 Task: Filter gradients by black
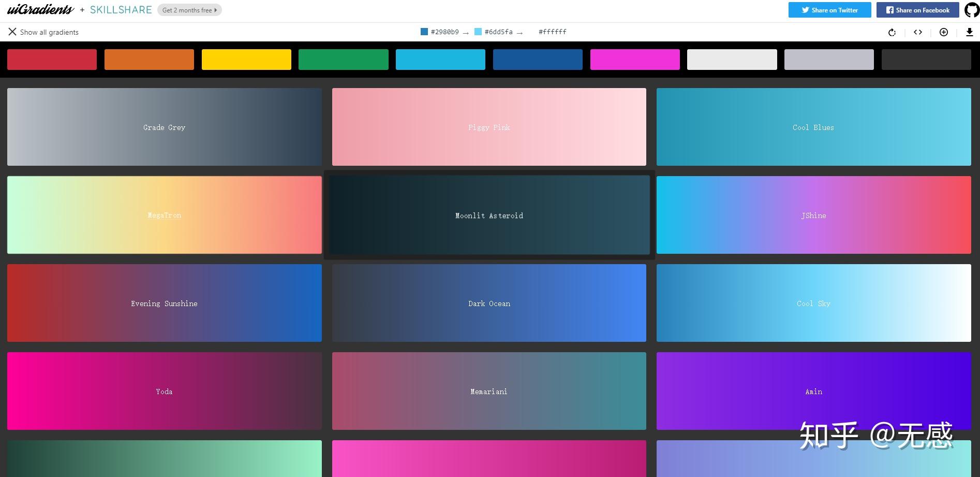pyautogui.click(x=926, y=60)
